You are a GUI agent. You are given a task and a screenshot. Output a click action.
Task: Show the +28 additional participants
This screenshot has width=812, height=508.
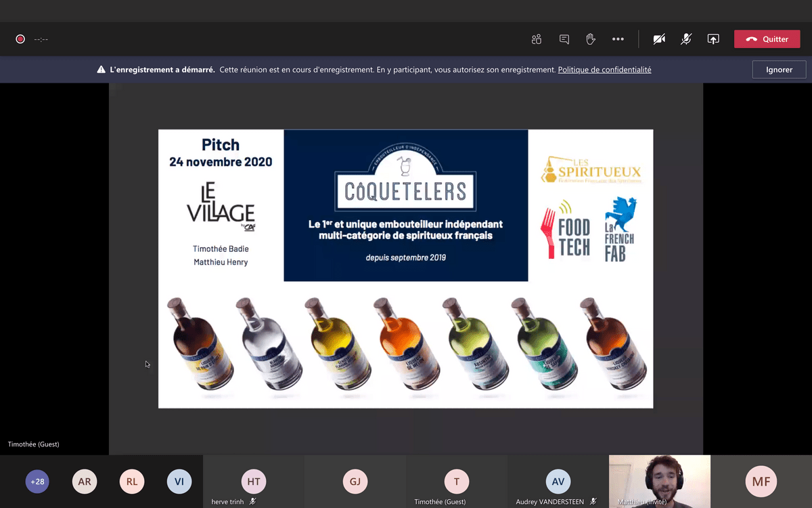coord(37,482)
